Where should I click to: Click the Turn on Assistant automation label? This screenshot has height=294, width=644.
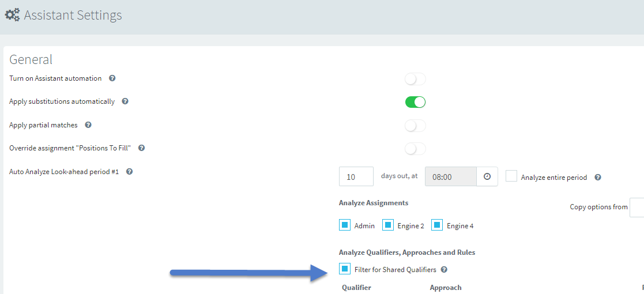(55, 78)
